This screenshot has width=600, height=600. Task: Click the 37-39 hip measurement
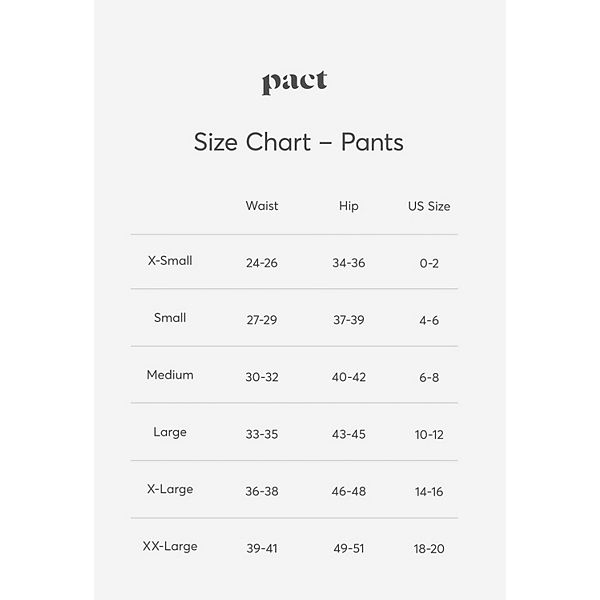(349, 320)
